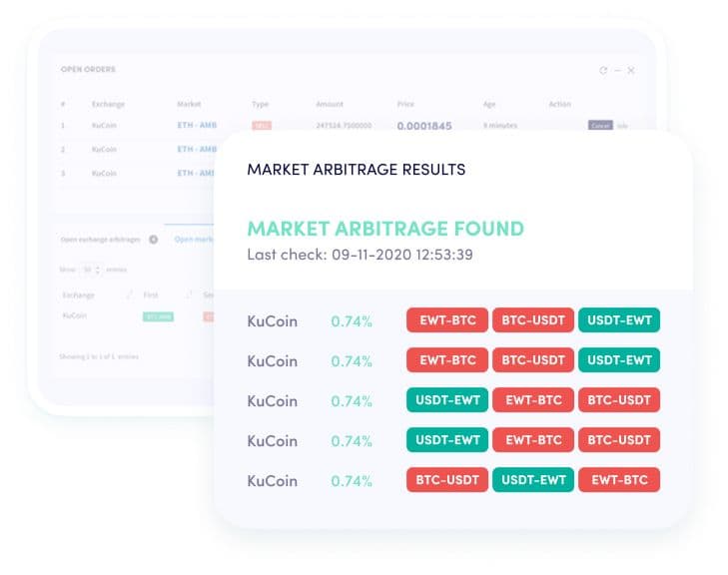This screenshot has width=728, height=575.
Task: Click EWT-BTC tag in the fourth result row
Action: coord(533,440)
